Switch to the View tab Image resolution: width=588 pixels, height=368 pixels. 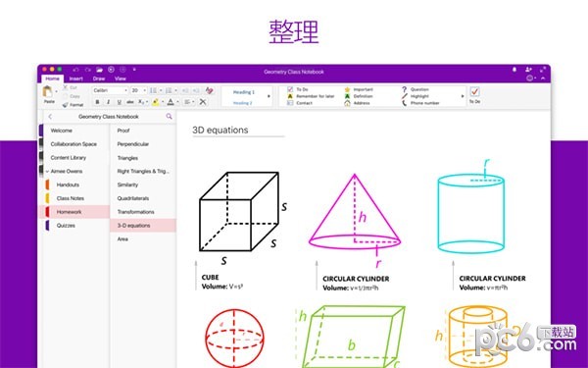pos(120,79)
